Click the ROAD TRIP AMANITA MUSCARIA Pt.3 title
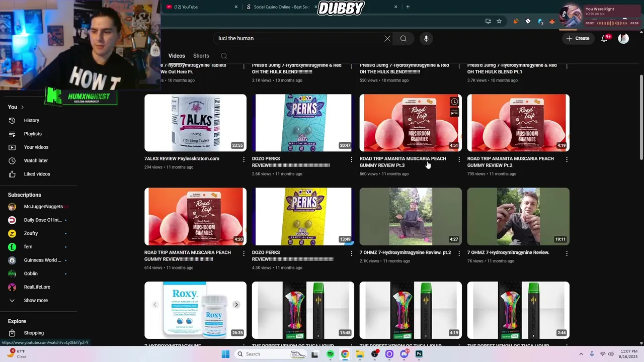Screen dimensions: 644x362 point(403,162)
